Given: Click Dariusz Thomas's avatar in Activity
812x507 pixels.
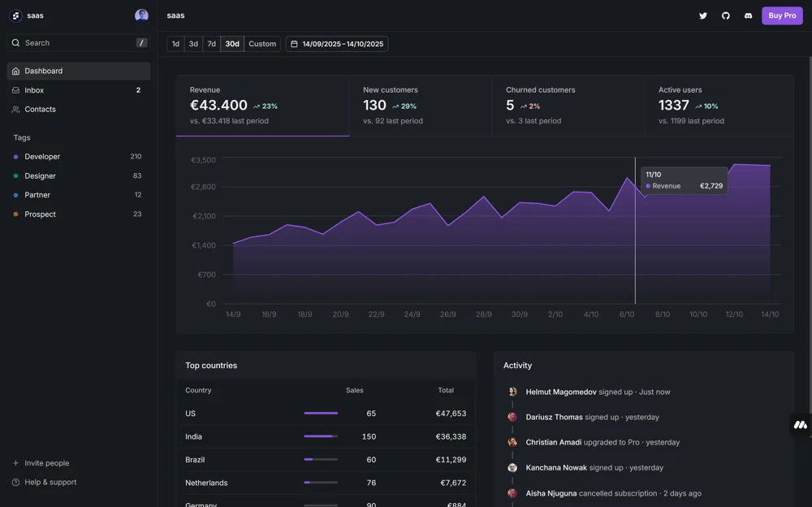Looking at the screenshot, I should tap(512, 417).
